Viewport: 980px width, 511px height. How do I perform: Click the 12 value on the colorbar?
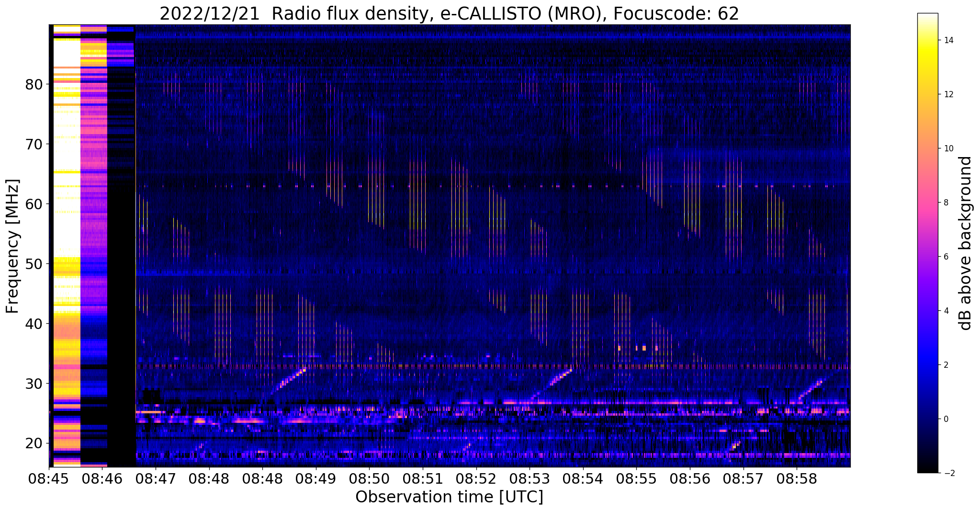tap(948, 94)
